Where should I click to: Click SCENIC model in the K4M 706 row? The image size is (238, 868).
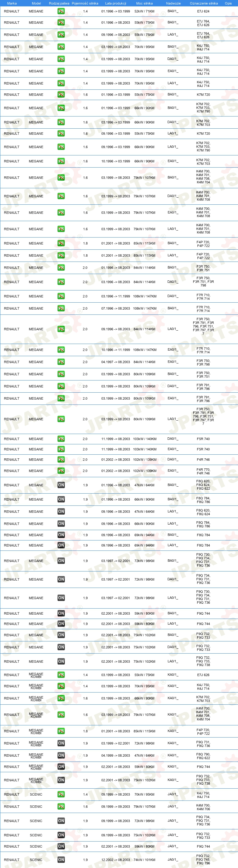[36, 807]
